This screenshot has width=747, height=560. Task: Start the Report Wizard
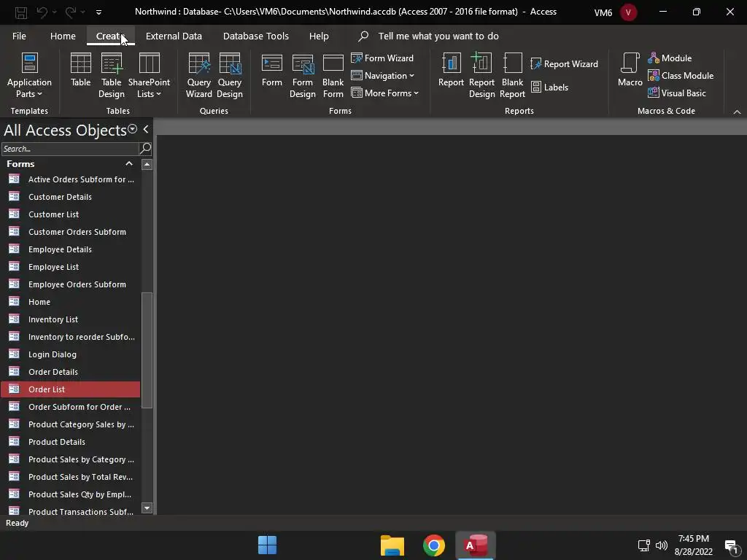coord(565,64)
